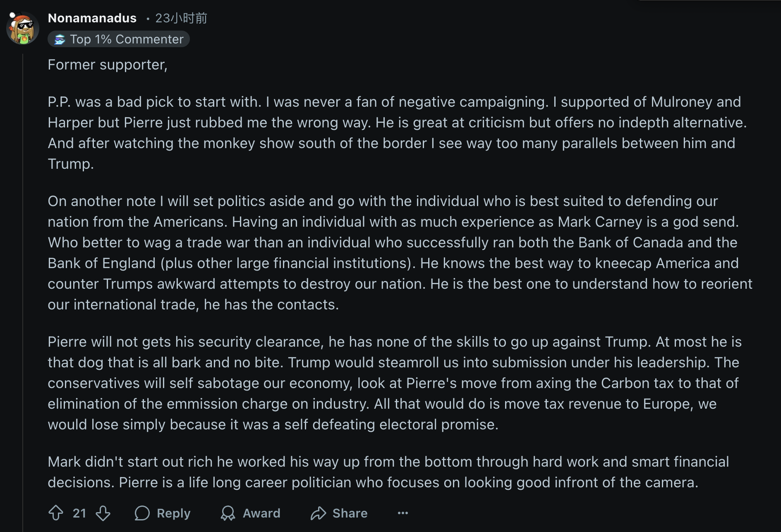
Task: Downvote the Nonamanadus comment
Action: (103, 513)
